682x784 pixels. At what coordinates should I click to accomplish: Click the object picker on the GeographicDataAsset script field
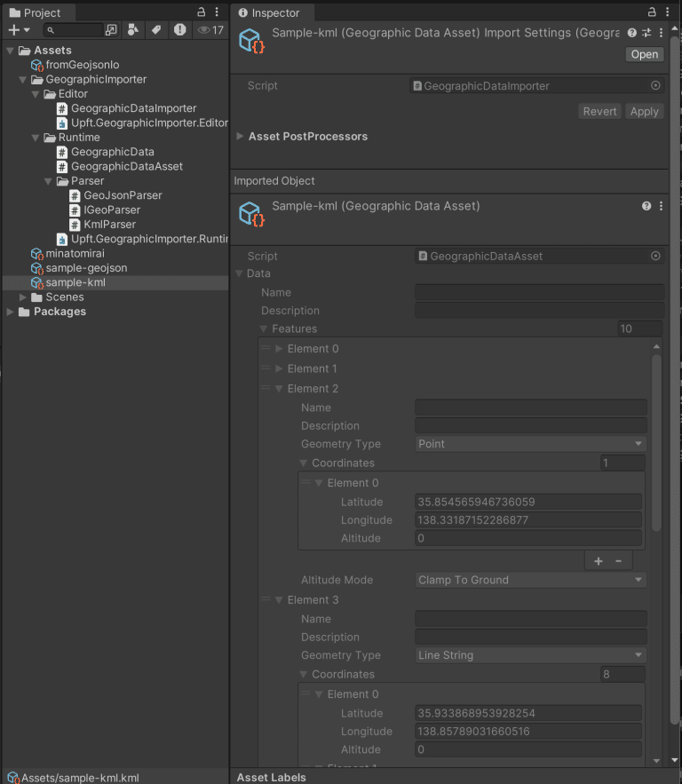pos(655,256)
